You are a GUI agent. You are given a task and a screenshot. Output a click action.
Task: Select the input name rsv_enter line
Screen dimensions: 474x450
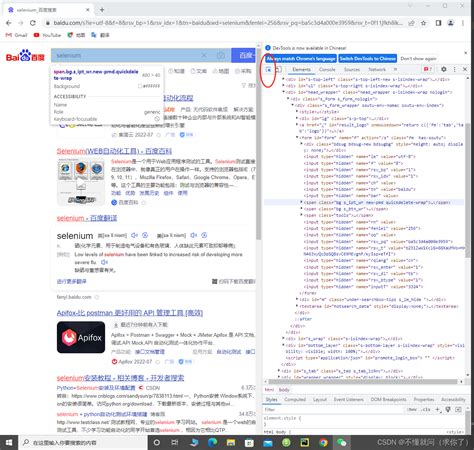(363, 267)
